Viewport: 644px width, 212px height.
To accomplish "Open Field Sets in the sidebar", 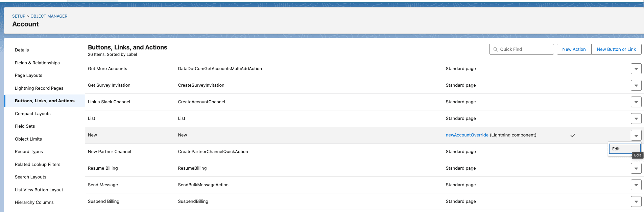I will point(25,126).
